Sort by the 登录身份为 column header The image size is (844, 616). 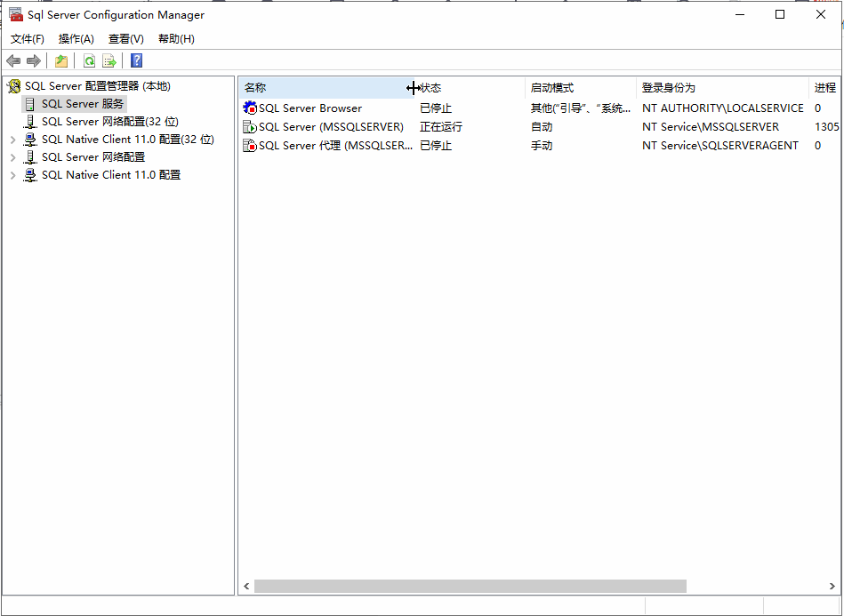[x=722, y=88]
